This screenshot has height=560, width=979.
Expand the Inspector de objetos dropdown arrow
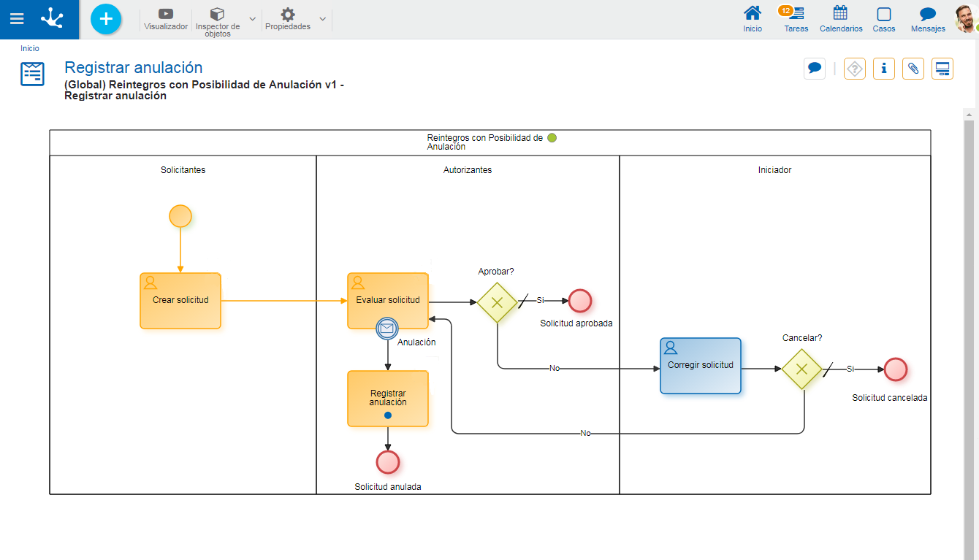point(253,19)
